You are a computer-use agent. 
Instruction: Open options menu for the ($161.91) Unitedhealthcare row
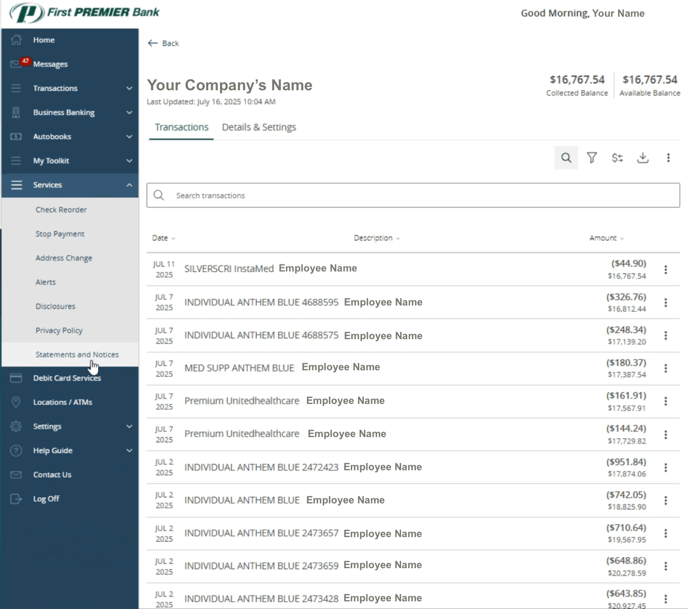click(666, 401)
